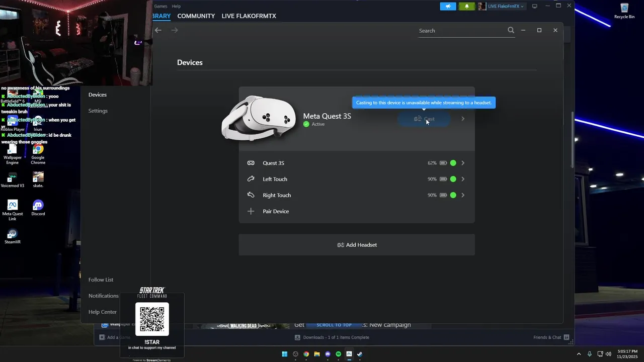
Task: Click the Right Touch controller icon
Action: pos(251,195)
